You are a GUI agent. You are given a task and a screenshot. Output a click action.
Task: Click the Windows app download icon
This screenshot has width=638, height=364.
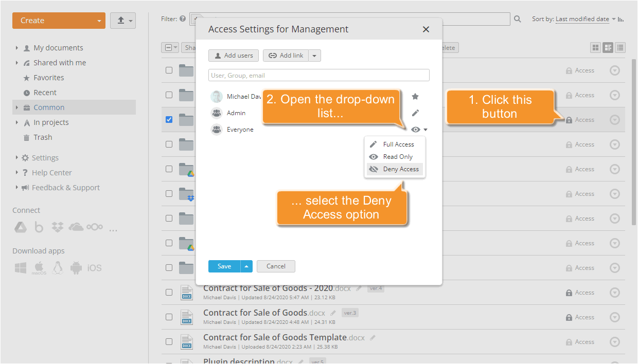[x=20, y=267]
